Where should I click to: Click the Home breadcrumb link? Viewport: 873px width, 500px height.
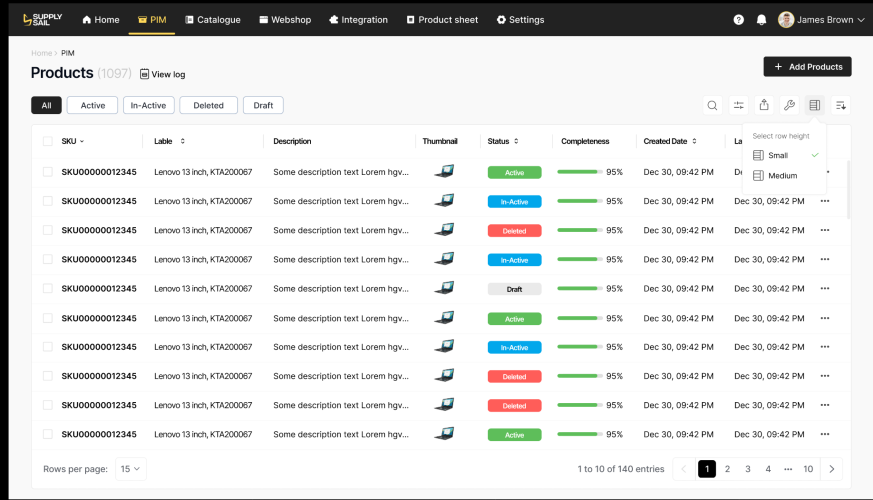coord(41,53)
